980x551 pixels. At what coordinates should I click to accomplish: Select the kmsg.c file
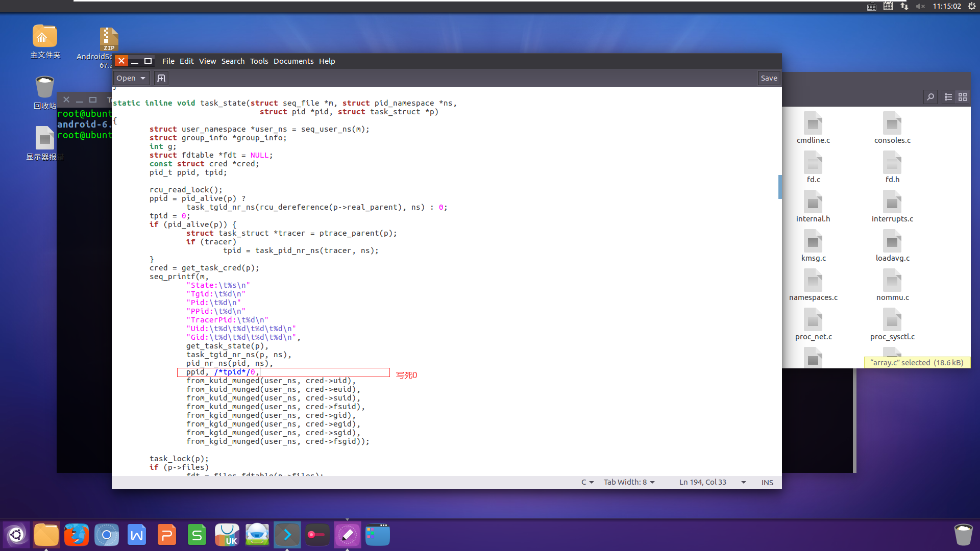(813, 245)
